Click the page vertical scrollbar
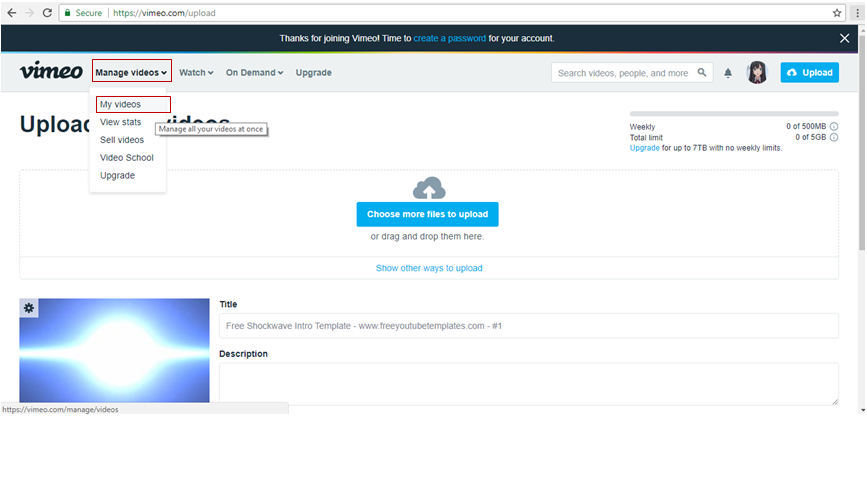 point(861,142)
